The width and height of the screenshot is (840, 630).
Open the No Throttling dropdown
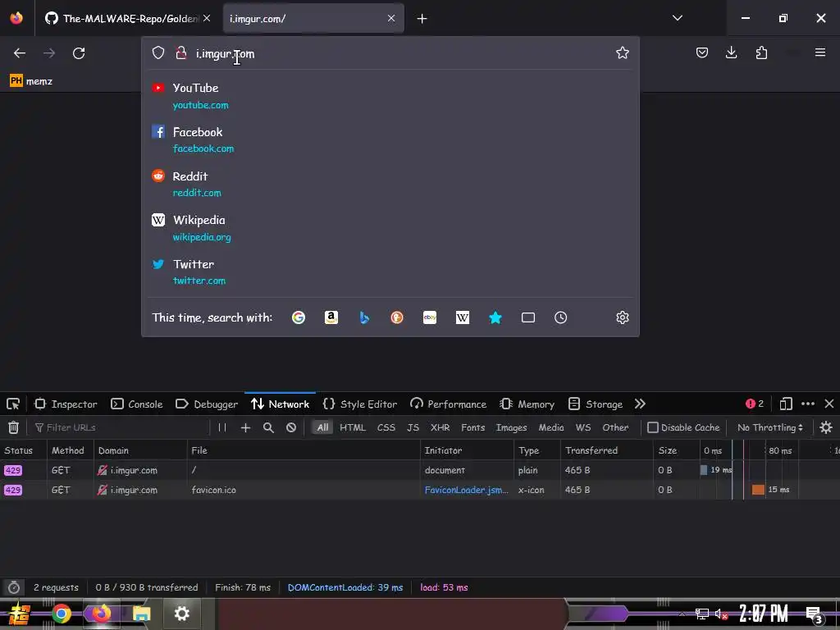pyautogui.click(x=769, y=427)
